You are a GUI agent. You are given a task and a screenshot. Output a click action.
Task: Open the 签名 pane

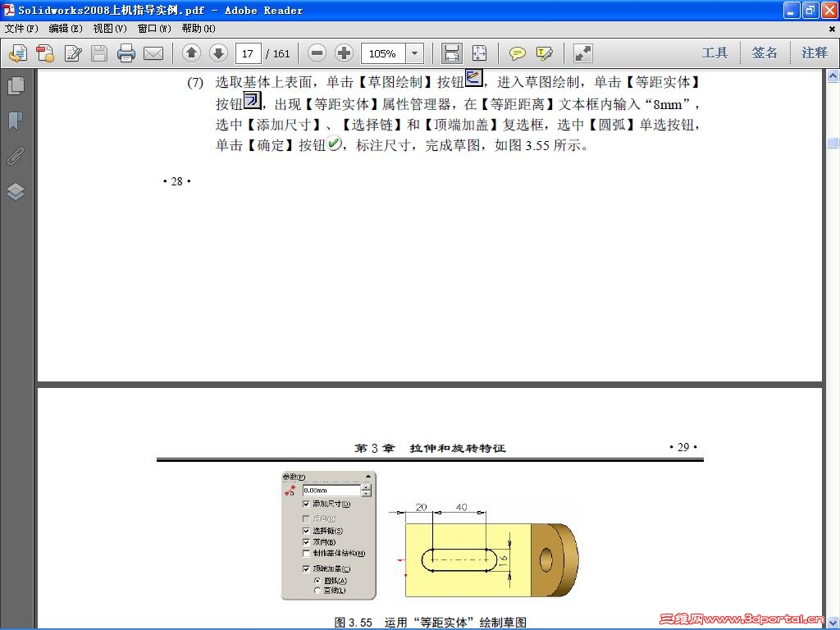click(x=765, y=53)
